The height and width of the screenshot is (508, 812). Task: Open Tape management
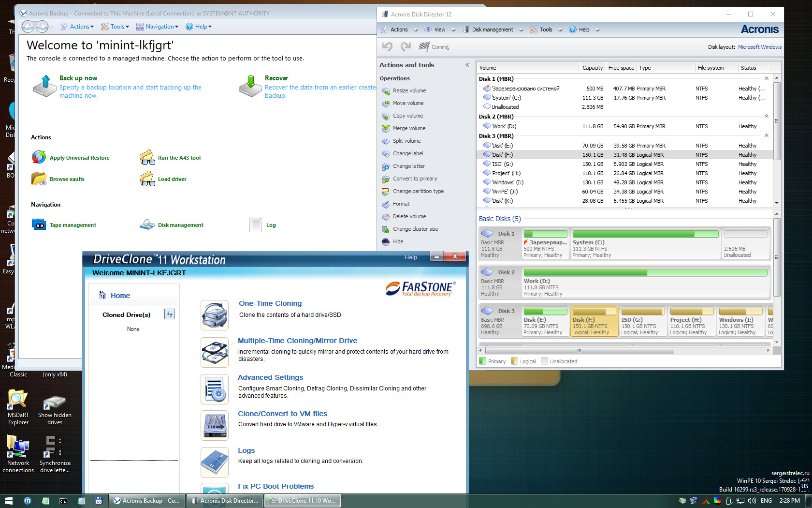point(39,224)
